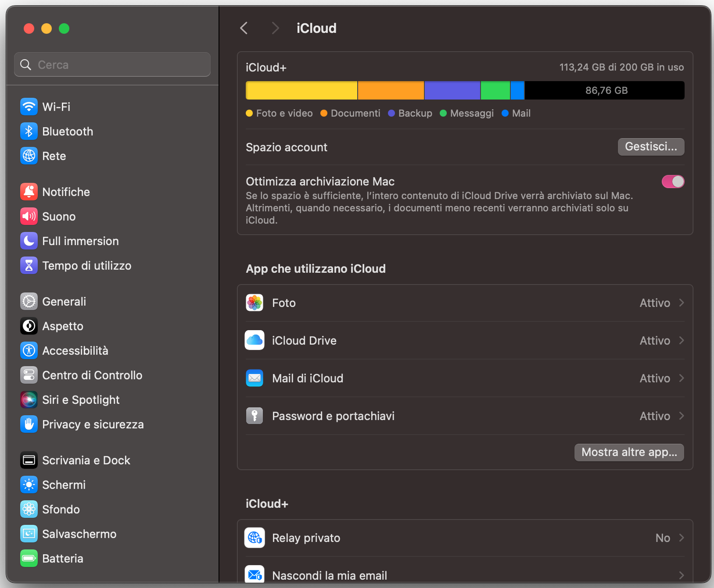Select the Bluetooth sidebar icon
The width and height of the screenshot is (714, 588).
pyautogui.click(x=29, y=131)
